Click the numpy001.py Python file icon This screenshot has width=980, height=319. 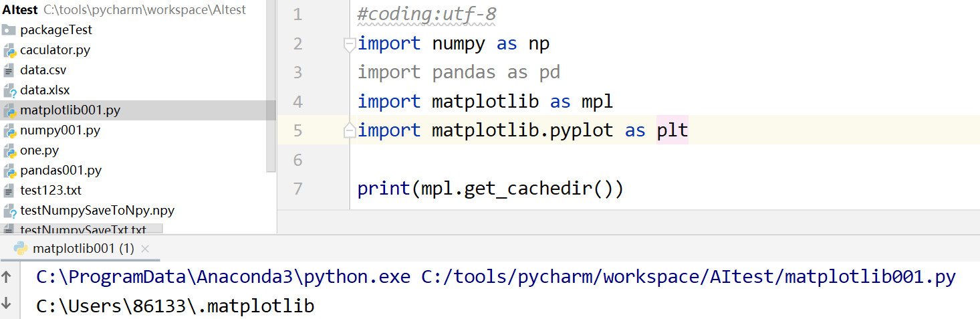(x=9, y=130)
